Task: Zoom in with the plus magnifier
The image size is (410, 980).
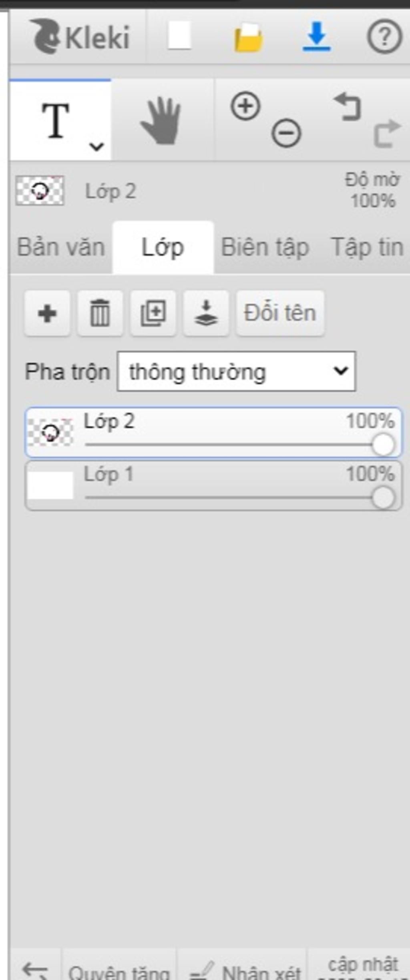Action: tap(245, 106)
